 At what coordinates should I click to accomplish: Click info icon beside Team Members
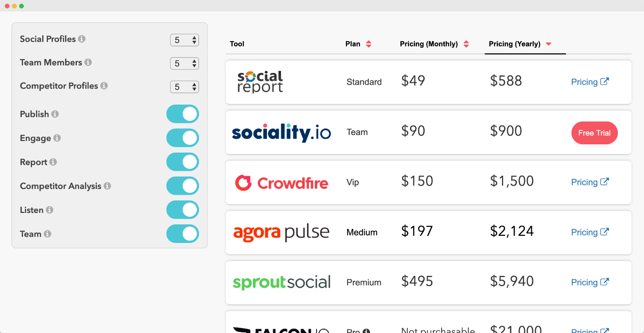click(x=88, y=63)
